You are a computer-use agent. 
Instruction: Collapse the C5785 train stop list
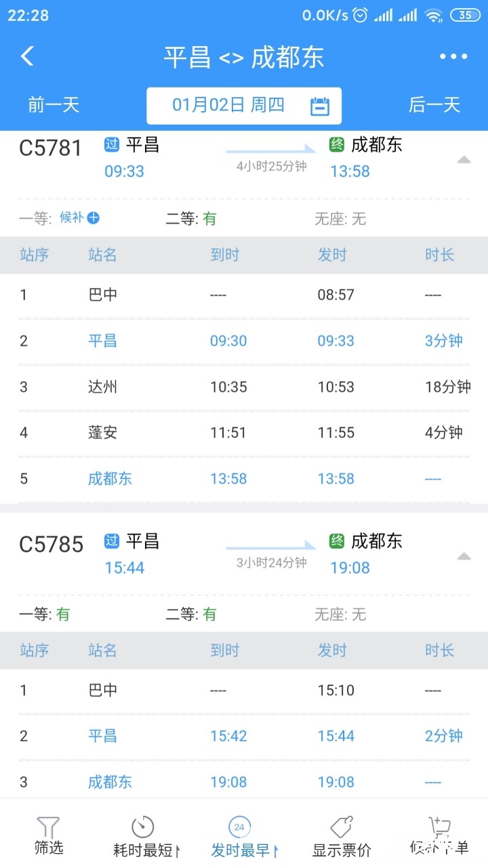(x=464, y=556)
